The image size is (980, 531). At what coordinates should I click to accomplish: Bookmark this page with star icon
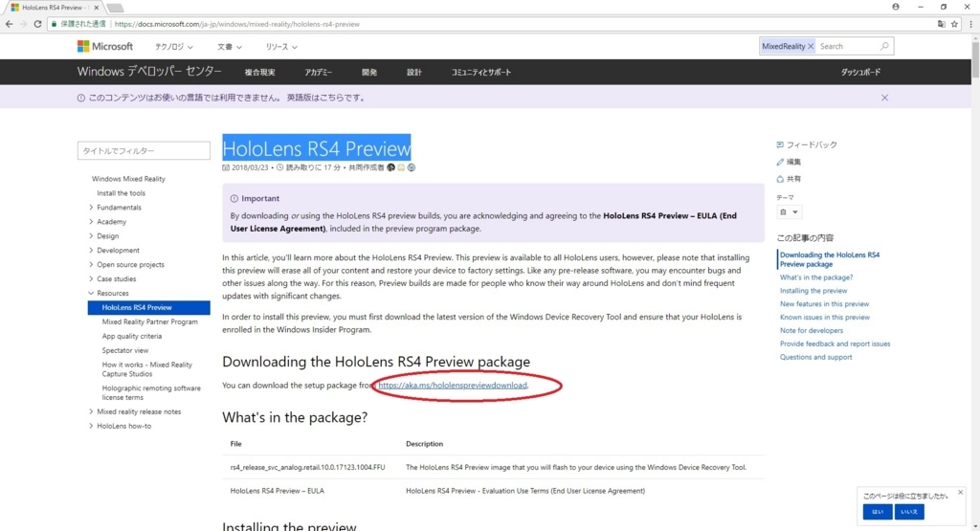[x=954, y=24]
